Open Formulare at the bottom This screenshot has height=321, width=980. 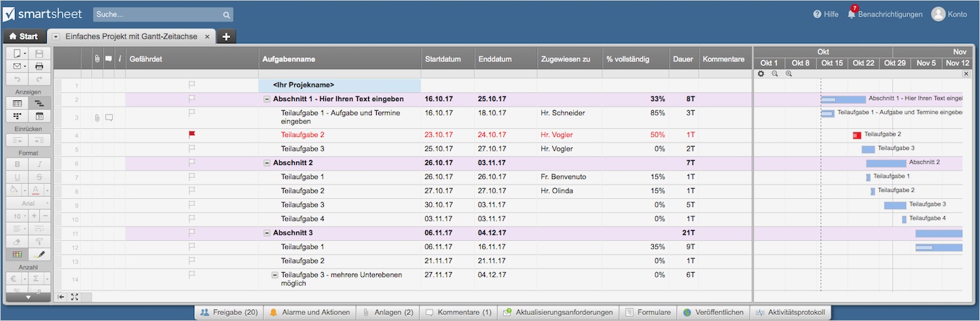click(649, 312)
